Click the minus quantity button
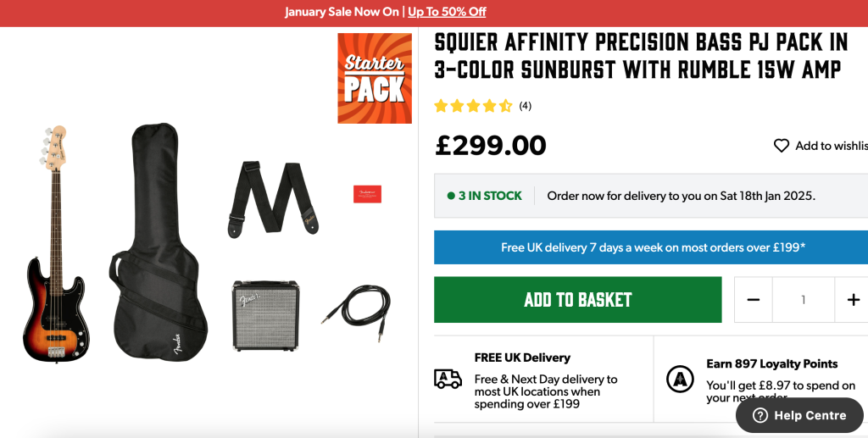Image resolution: width=868 pixels, height=438 pixels. coord(754,300)
